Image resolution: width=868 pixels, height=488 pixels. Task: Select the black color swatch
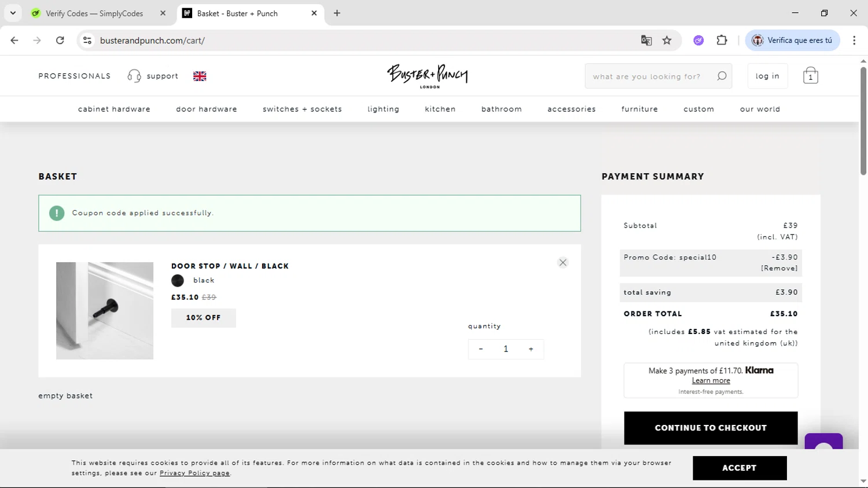pos(178,281)
